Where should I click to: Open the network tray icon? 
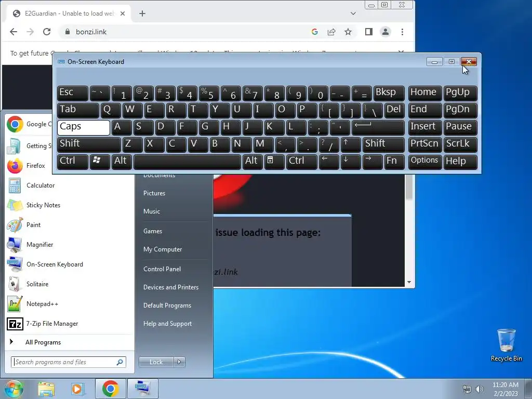click(467, 389)
